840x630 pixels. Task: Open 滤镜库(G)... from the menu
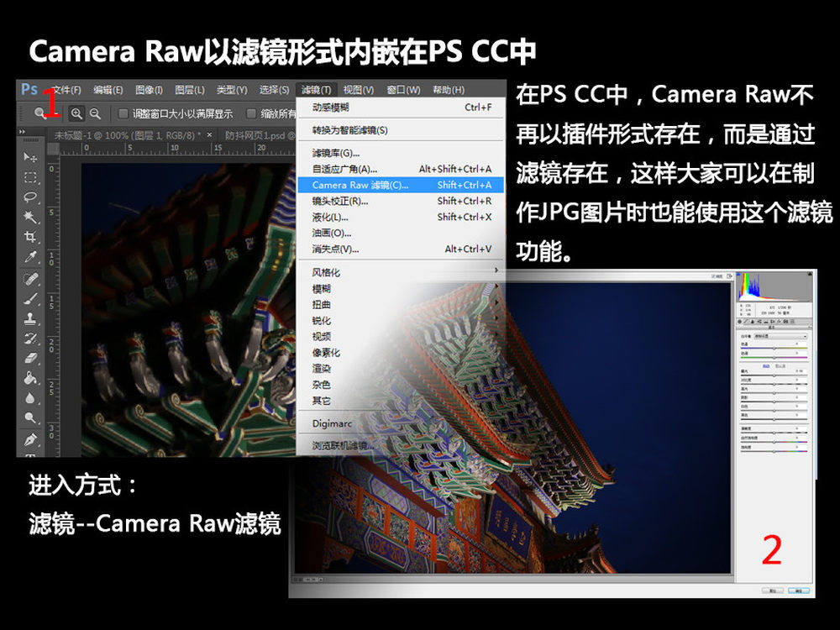click(x=400, y=153)
